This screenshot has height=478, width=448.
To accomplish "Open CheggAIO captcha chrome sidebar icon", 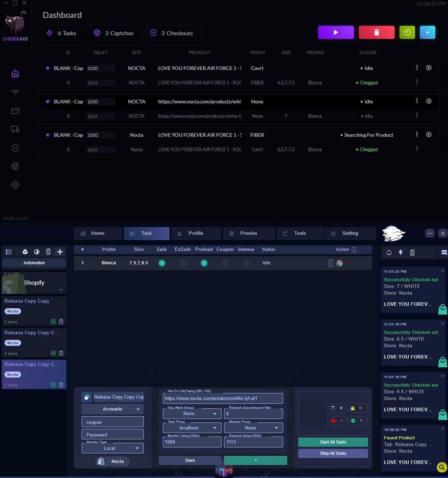I will click(x=15, y=166).
